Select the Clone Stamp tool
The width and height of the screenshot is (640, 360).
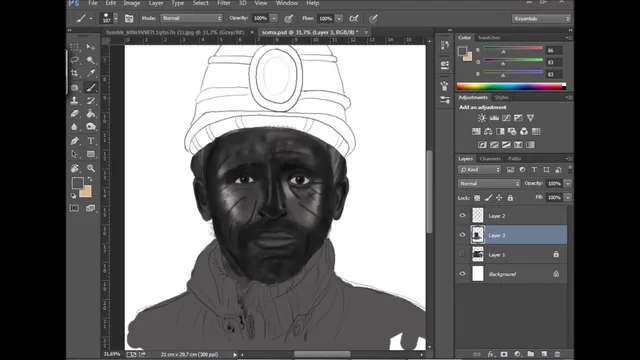(x=74, y=100)
